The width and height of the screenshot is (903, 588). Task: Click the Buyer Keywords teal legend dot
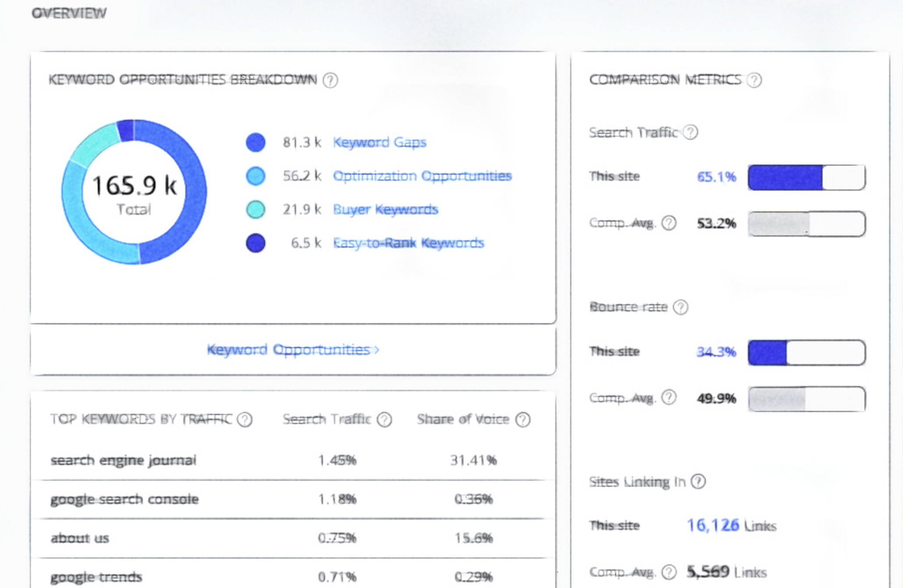(x=255, y=209)
